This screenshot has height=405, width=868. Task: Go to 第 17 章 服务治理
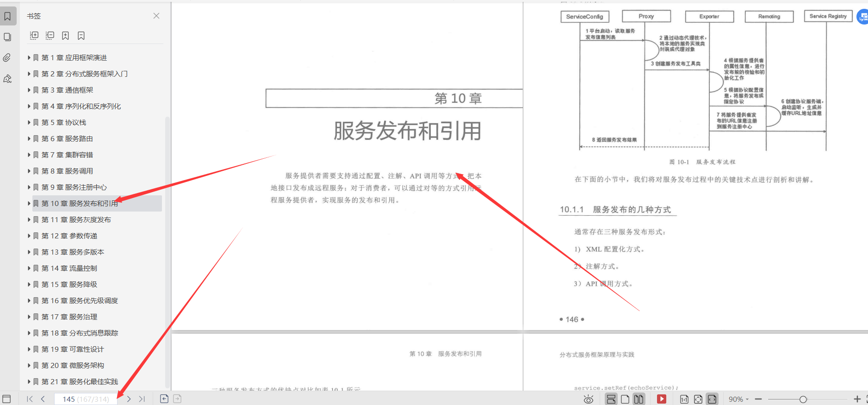tap(69, 317)
